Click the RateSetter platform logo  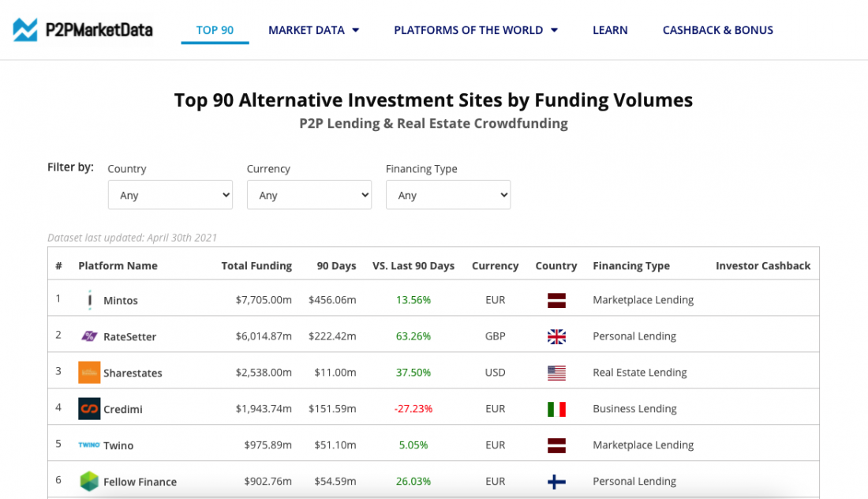(89, 336)
